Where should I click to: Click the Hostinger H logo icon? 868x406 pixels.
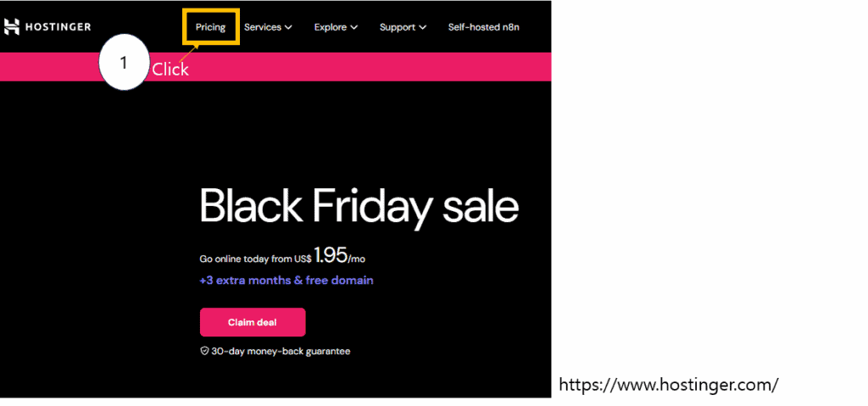pyautogui.click(x=11, y=27)
